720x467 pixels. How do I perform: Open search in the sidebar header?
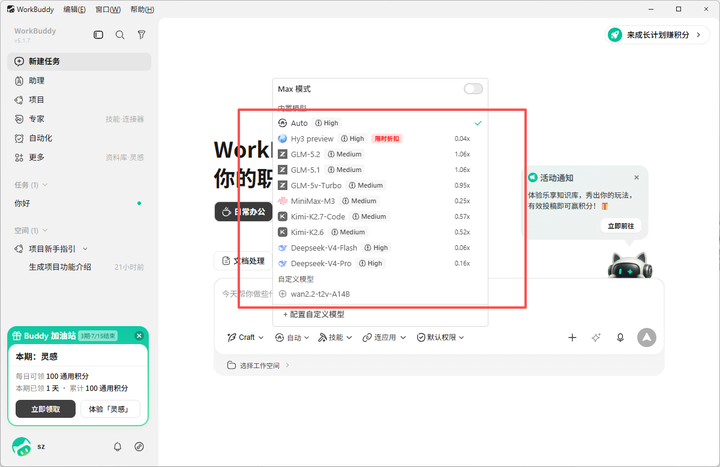pyautogui.click(x=120, y=35)
